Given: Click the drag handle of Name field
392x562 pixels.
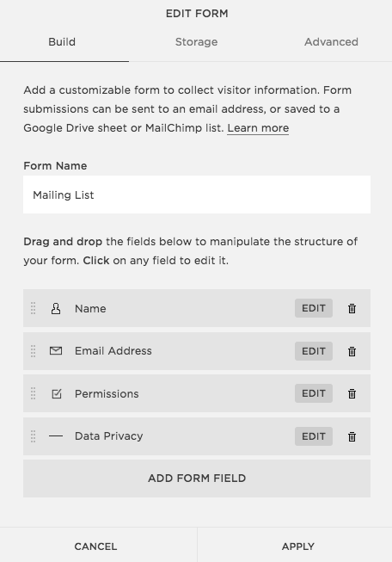Looking at the screenshot, I should pyautogui.click(x=33, y=308).
